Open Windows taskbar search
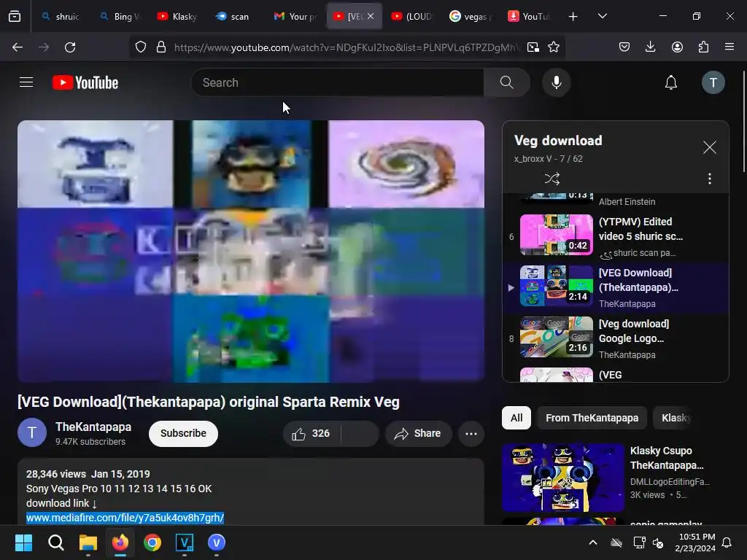This screenshot has width=747, height=560. (x=55, y=542)
